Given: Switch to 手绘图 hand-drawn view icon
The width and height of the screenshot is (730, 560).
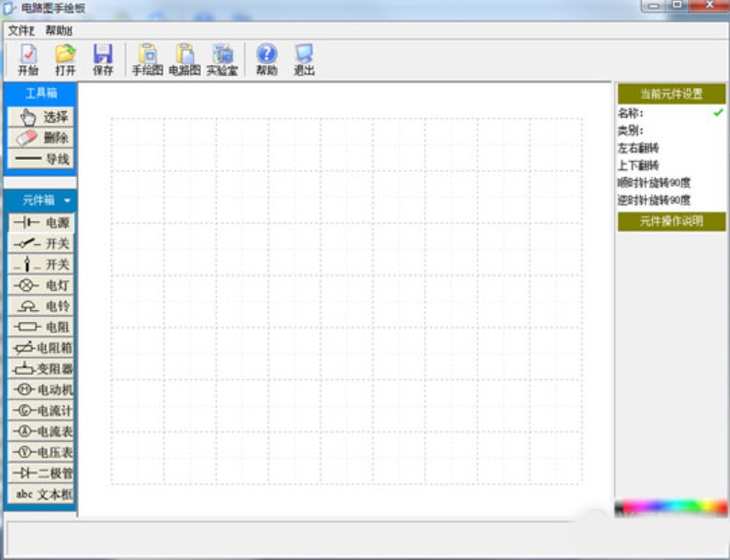Looking at the screenshot, I should tap(148, 60).
